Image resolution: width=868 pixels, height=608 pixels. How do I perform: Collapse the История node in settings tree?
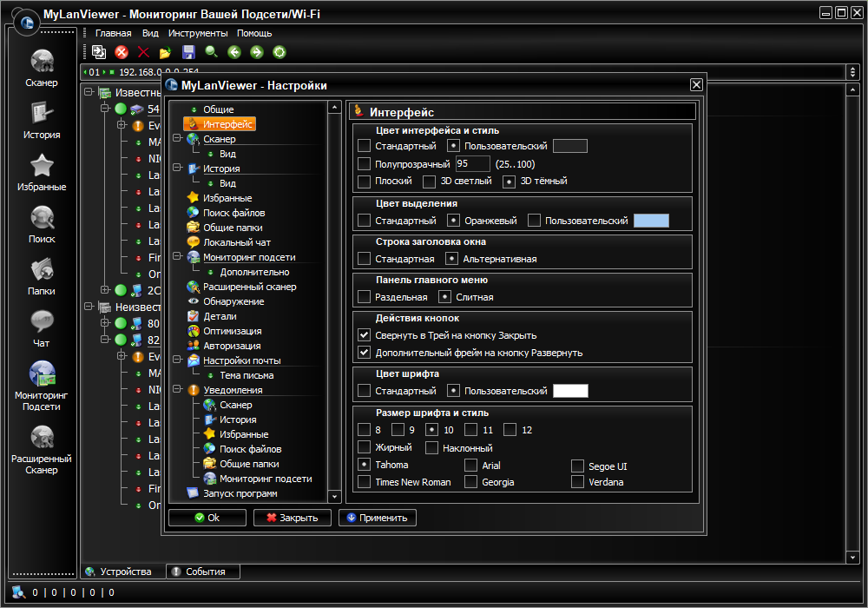point(177,168)
